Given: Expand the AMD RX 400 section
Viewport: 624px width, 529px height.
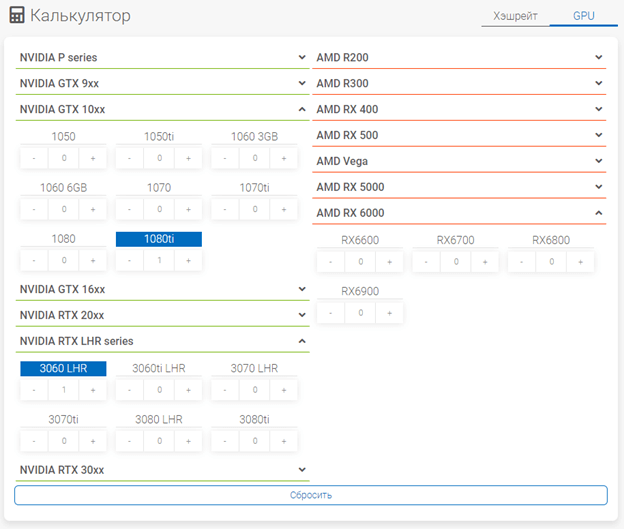Looking at the screenshot, I should tap(459, 109).
